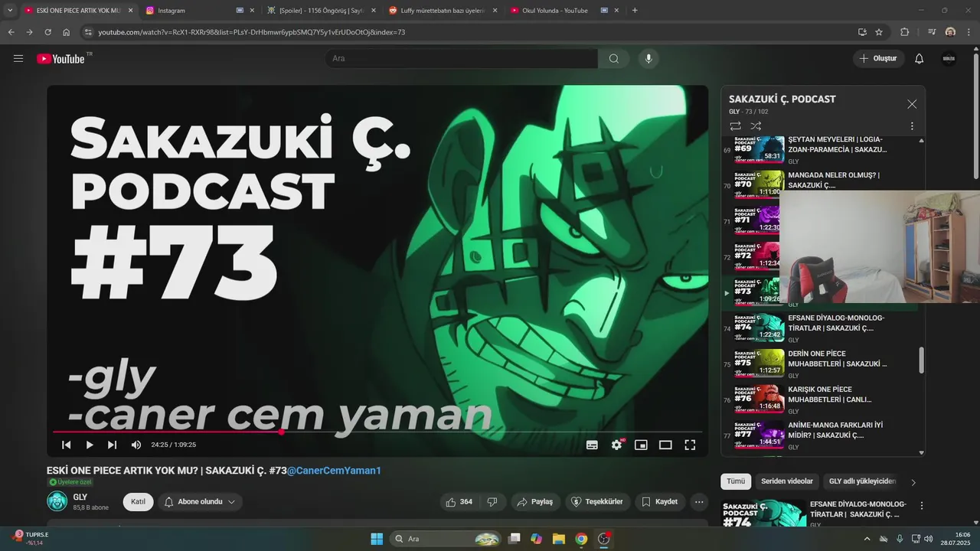Go to the YouTube home logo
The height and width of the screenshot is (551, 980).
pyautogui.click(x=60, y=59)
